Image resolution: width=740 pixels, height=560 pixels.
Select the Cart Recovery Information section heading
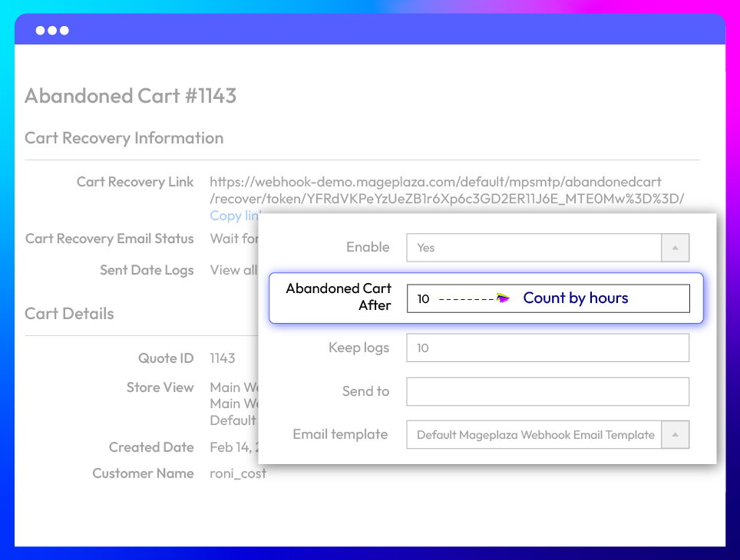pos(124,138)
